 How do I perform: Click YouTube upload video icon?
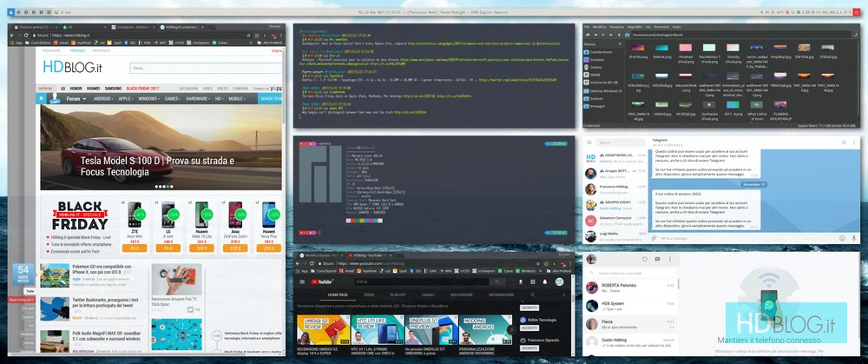pos(522,282)
